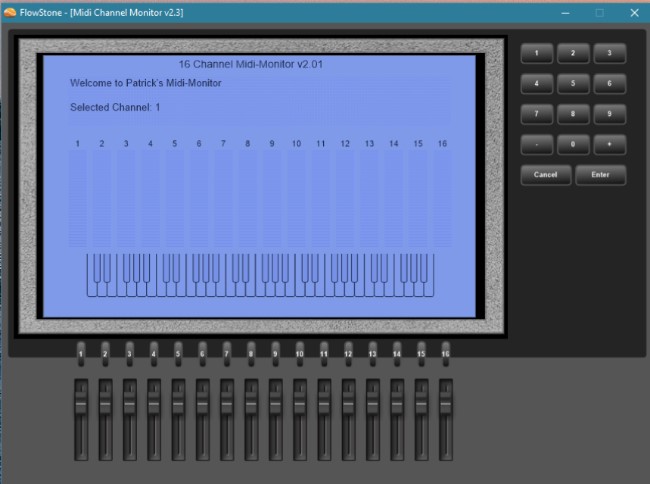Click the channel 1 fader handle

(x=81, y=405)
